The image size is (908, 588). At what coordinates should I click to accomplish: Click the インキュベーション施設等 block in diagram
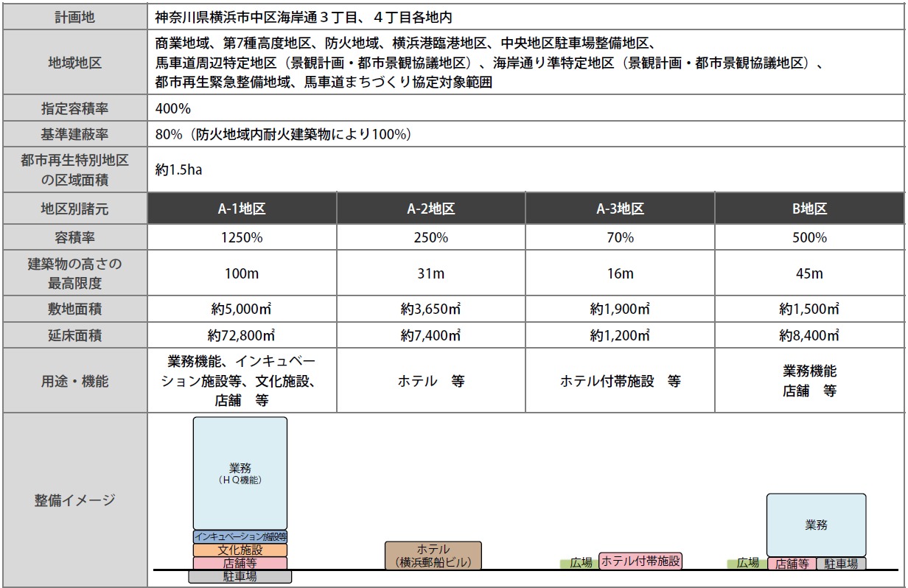(240, 536)
